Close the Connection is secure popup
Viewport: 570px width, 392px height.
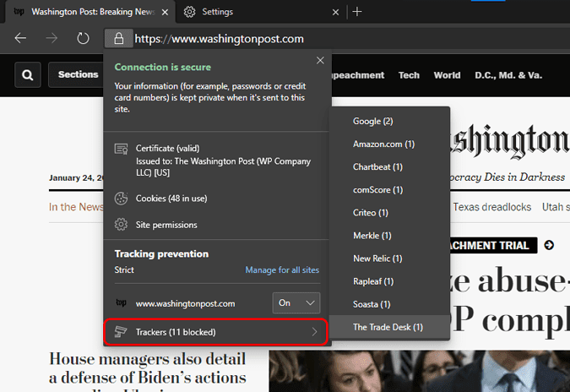(320, 60)
